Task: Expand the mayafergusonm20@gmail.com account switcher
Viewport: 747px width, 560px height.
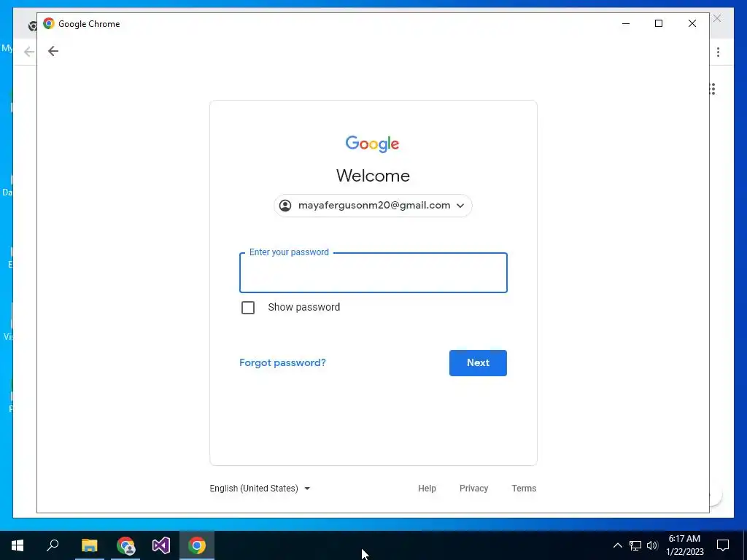Action: click(373, 205)
